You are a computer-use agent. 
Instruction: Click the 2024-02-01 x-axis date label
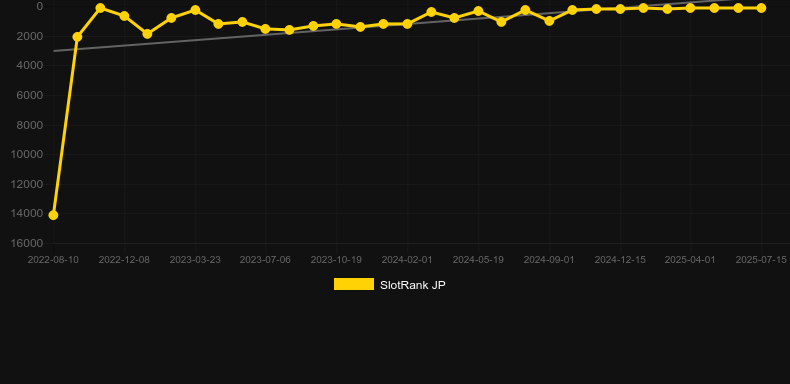tap(407, 260)
